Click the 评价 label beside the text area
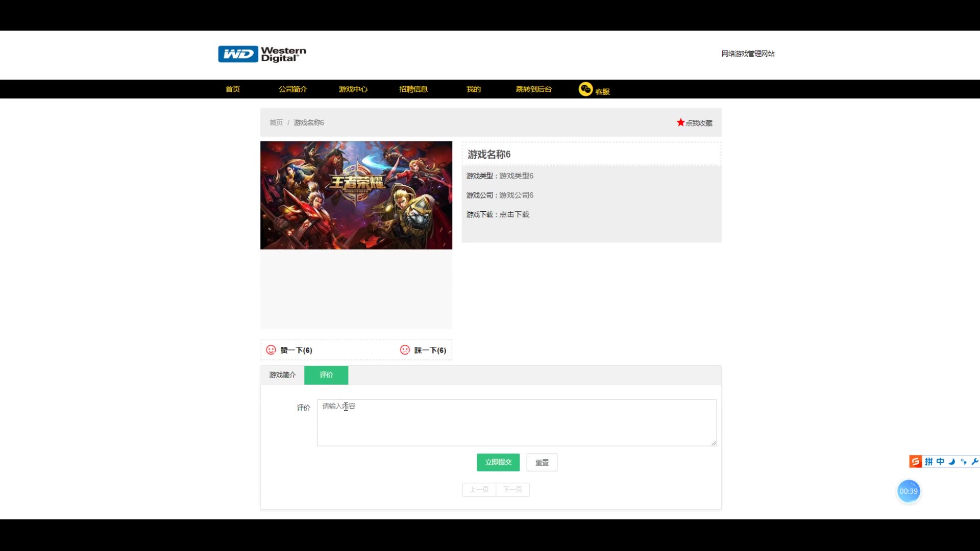The width and height of the screenshot is (980, 551). 304,408
